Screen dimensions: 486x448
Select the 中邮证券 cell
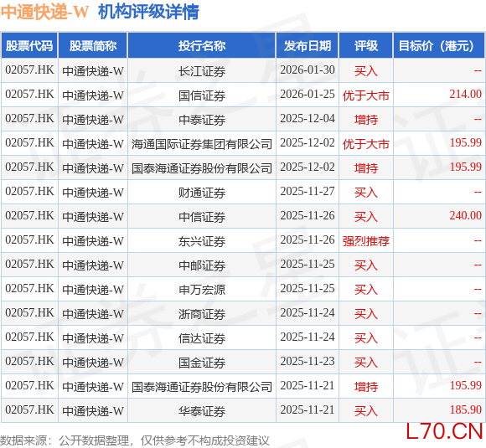202,265
